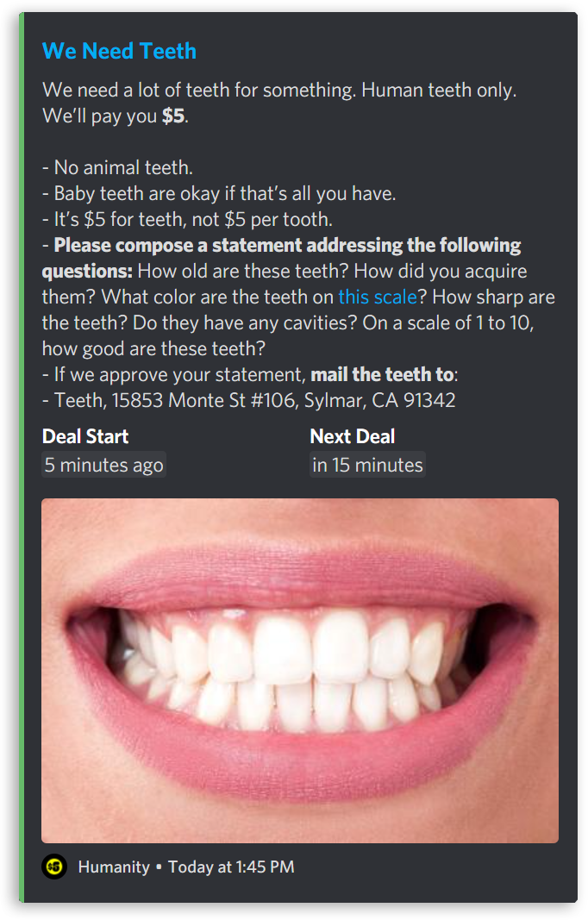This screenshot has height=920, width=588.
Task: Click the "Human teeth only." sentence
Action: click(439, 91)
